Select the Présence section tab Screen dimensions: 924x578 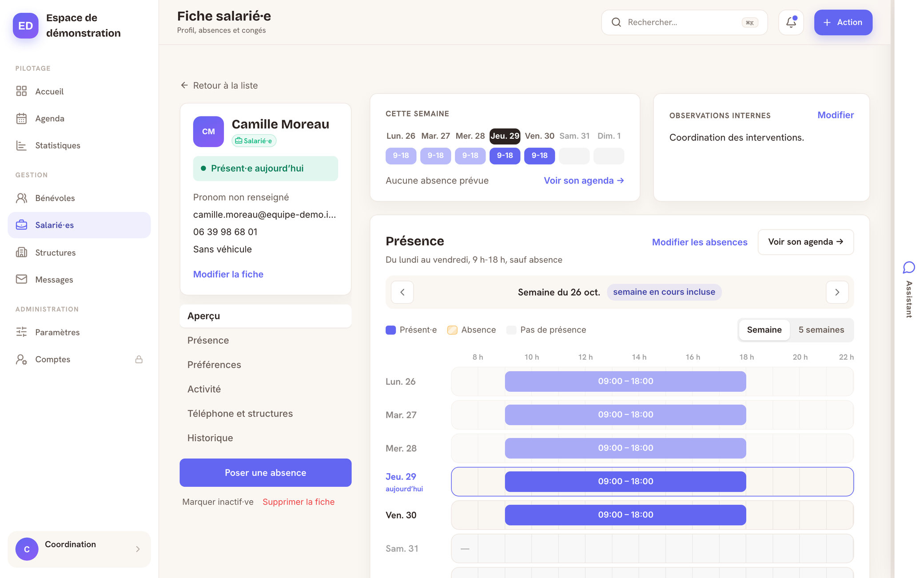click(x=266, y=341)
